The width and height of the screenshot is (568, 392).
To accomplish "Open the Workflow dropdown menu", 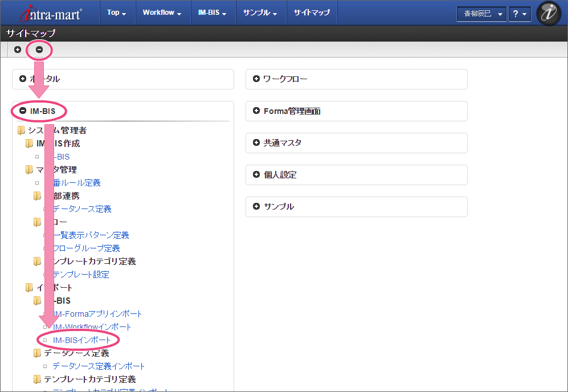I will (x=162, y=13).
